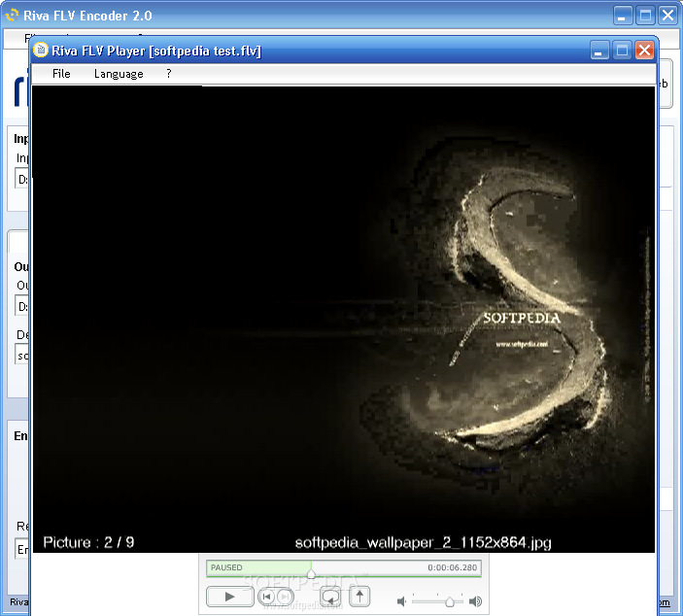The height and width of the screenshot is (616, 683).
Task: Click the unplayed part of progress bar
Action: point(396,567)
